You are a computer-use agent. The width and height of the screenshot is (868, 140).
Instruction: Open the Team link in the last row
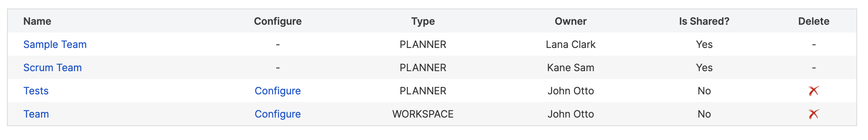click(36, 114)
